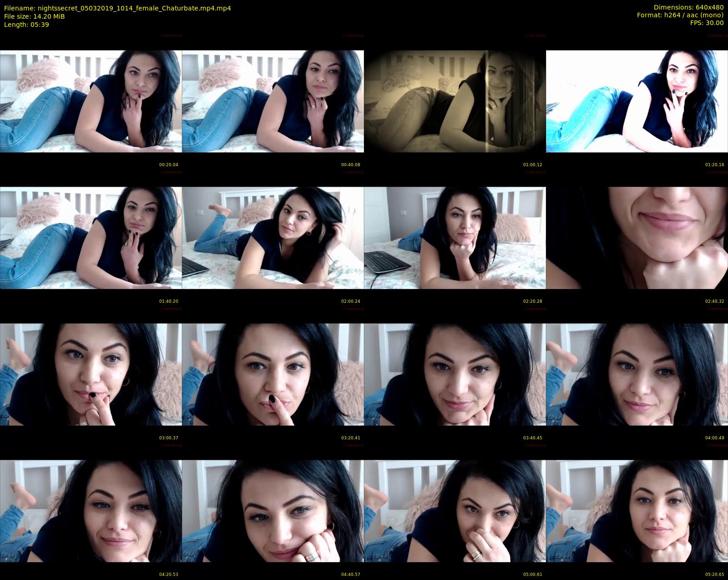Screen dimensions: 728x580
Task: Click the 01:40.20 timestamp label
Action: pos(169,301)
